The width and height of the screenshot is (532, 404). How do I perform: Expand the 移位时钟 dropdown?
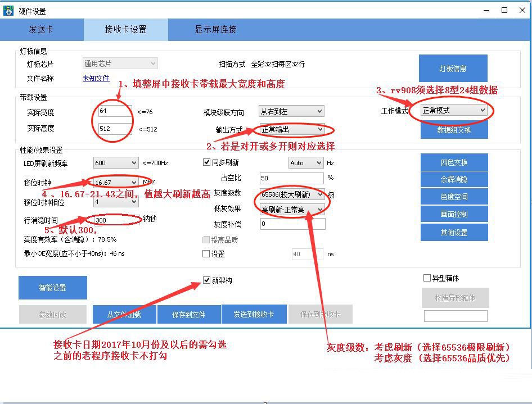(116, 183)
